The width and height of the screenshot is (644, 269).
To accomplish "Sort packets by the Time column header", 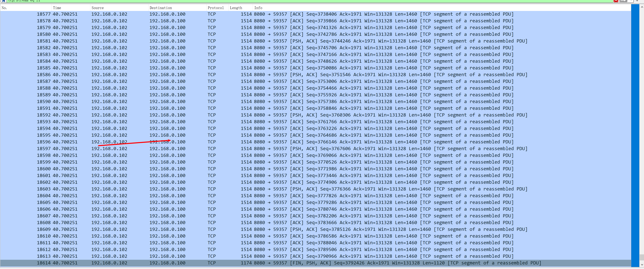I will click(x=71, y=8).
